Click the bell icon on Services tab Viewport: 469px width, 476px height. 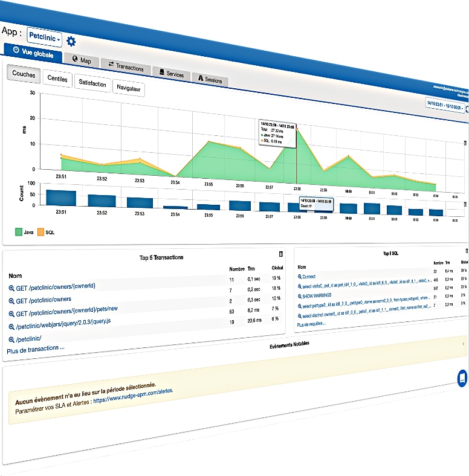point(162,72)
